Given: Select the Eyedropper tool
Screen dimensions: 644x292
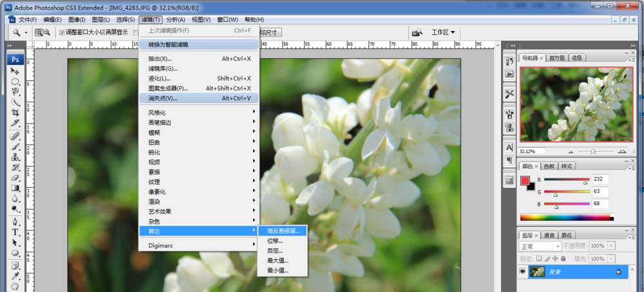Looking at the screenshot, I should click(x=15, y=276).
